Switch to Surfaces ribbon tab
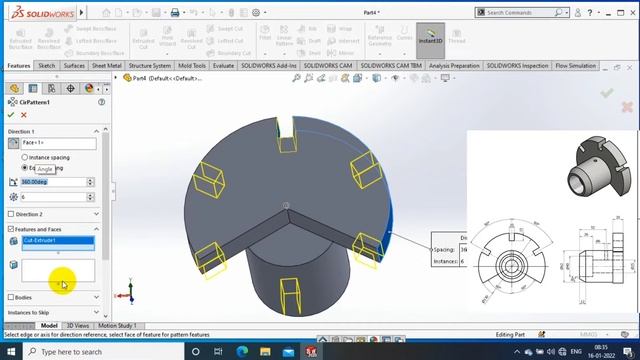The width and height of the screenshot is (640, 360). 74,66
